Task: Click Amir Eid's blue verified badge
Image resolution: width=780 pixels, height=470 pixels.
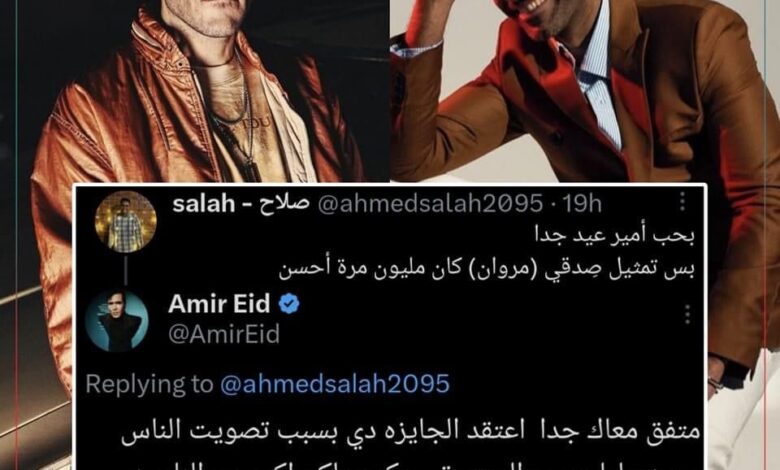Action: 289,303
